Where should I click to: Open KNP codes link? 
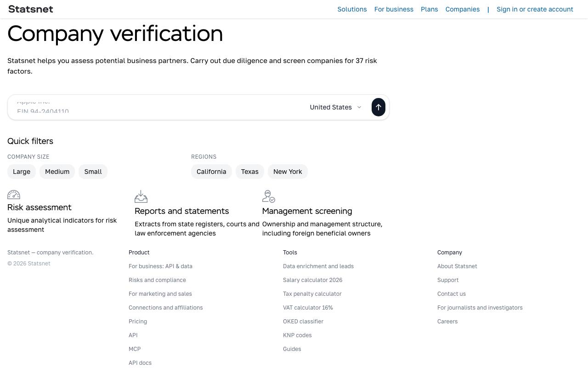pos(297,335)
